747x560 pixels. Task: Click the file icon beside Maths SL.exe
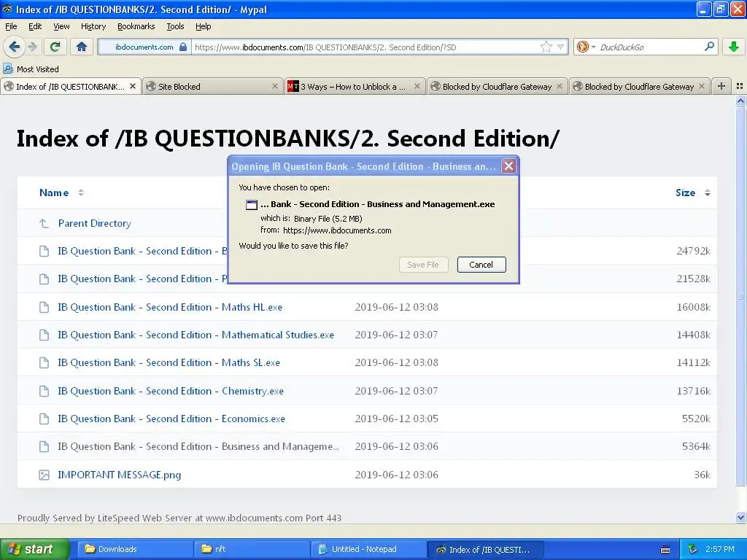[x=44, y=363]
